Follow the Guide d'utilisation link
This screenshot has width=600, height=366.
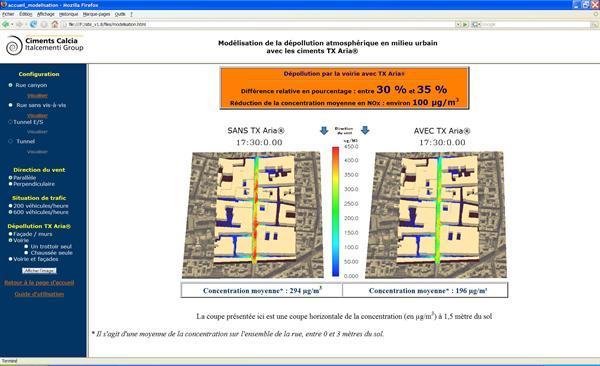[x=39, y=294]
